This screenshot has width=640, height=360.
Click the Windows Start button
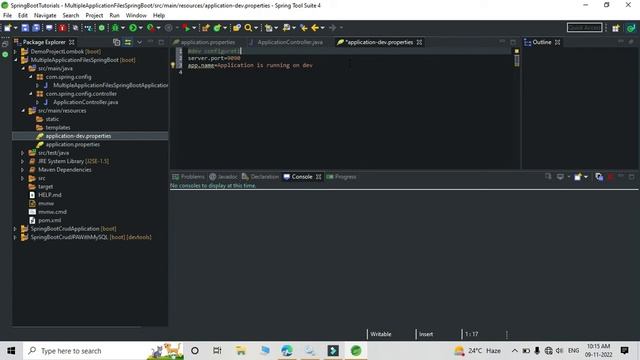click(11, 351)
